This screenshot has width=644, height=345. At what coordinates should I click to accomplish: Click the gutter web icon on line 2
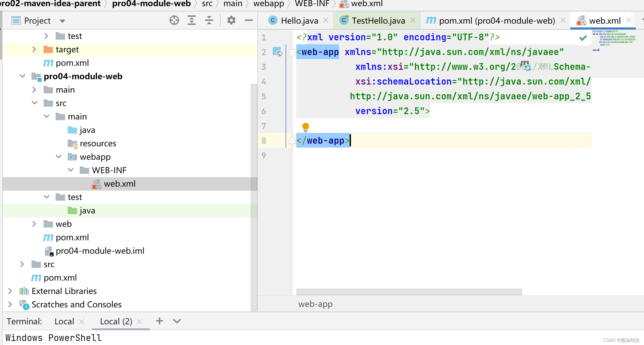277,52
